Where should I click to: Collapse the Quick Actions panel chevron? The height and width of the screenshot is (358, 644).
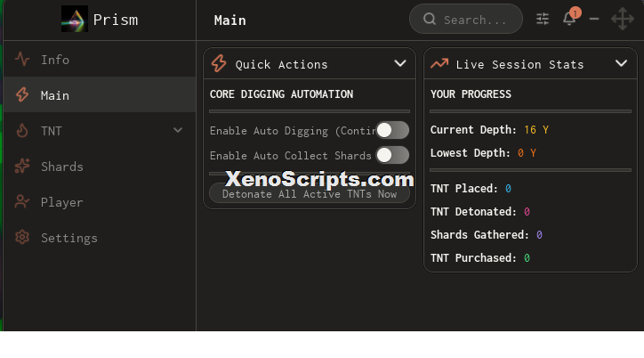tap(400, 64)
